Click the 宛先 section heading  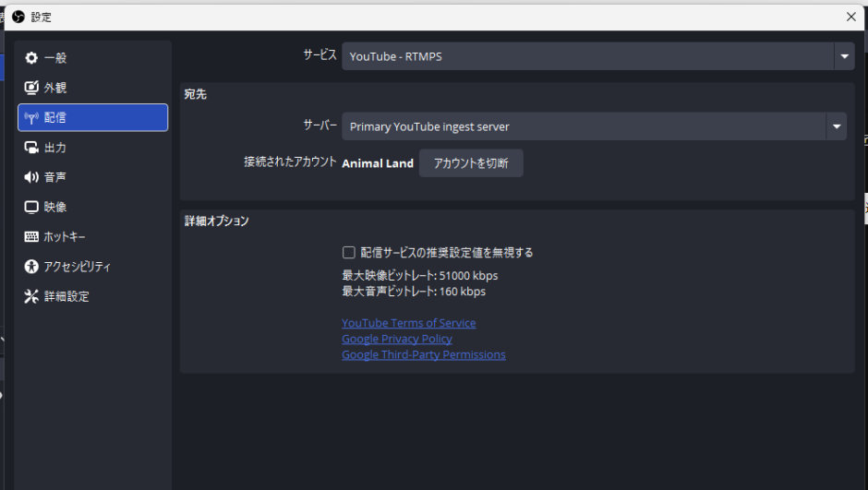click(196, 94)
